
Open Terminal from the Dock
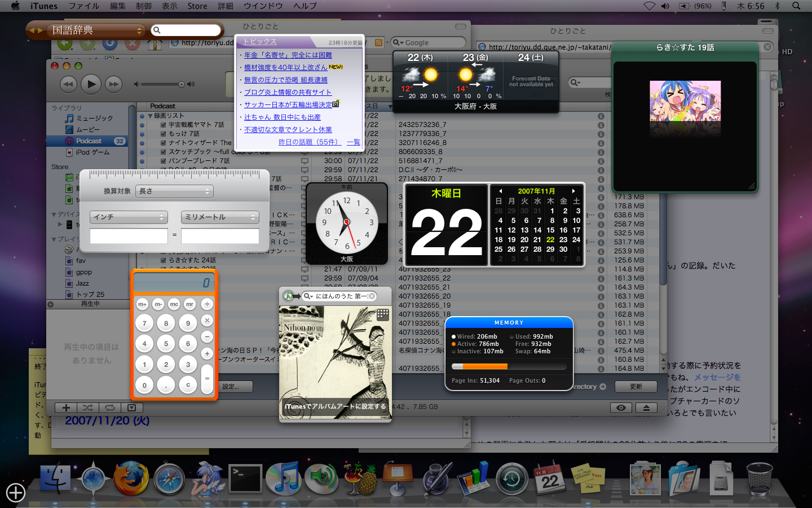coord(245,479)
